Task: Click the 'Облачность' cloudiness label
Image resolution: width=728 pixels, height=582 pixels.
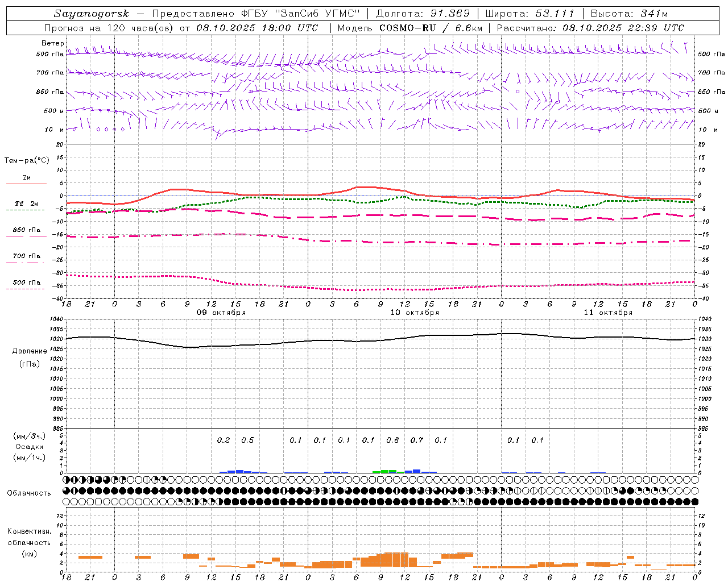Action: point(28,493)
